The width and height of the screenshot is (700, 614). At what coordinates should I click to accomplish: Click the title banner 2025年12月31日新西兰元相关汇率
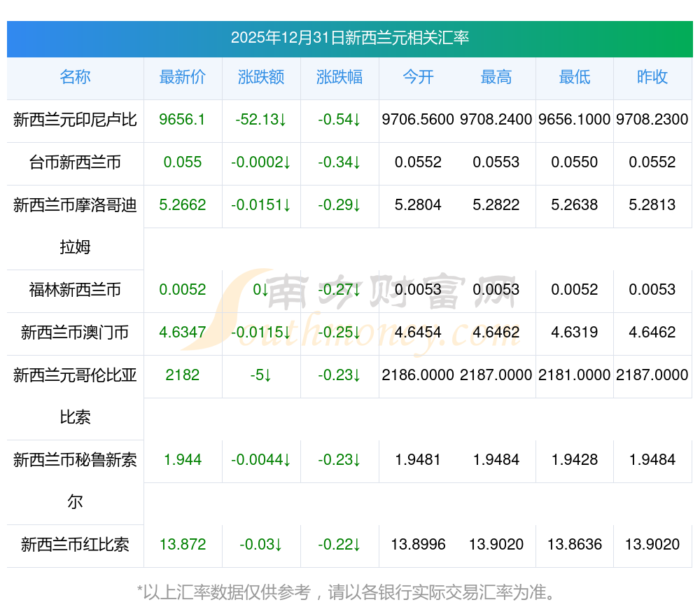point(349,38)
